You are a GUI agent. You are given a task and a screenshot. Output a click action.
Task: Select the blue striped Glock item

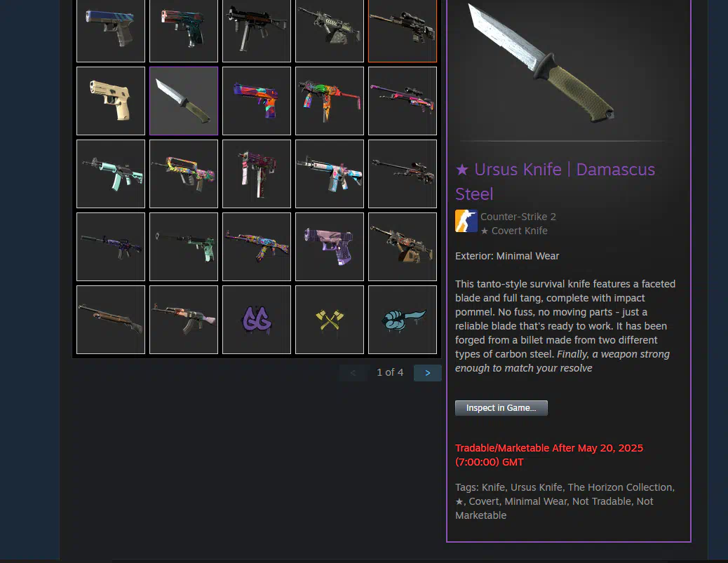[x=111, y=31]
